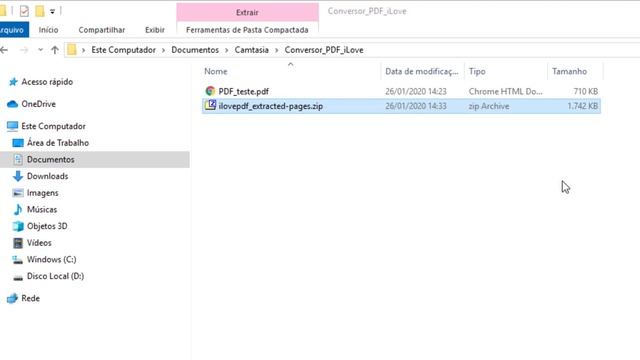
Task: Expand the chevron after Este Computador breadcrumb
Action: pos(163,50)
